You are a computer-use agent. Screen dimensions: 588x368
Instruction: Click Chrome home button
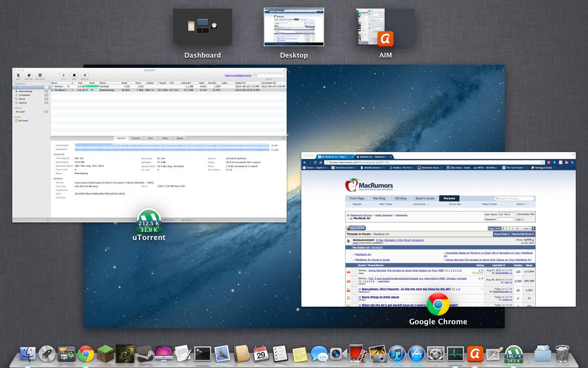[321, 162]
